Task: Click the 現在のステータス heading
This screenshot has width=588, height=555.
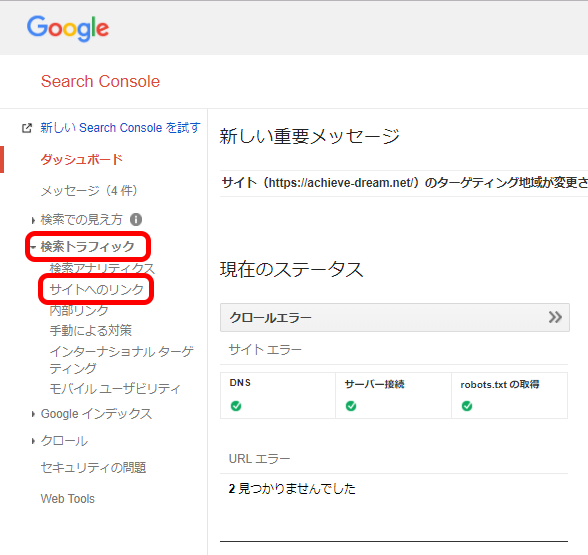Action: (x=291, y=270)
